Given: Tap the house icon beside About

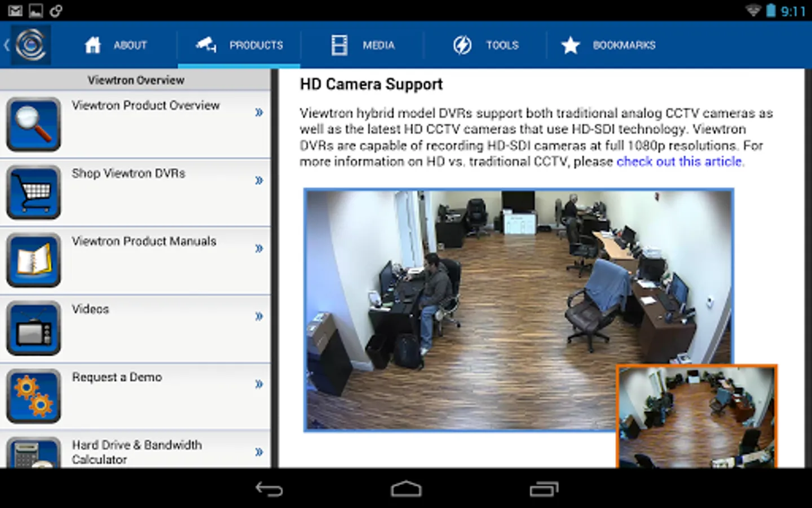Looking at the screenshot, I should 92,45.
